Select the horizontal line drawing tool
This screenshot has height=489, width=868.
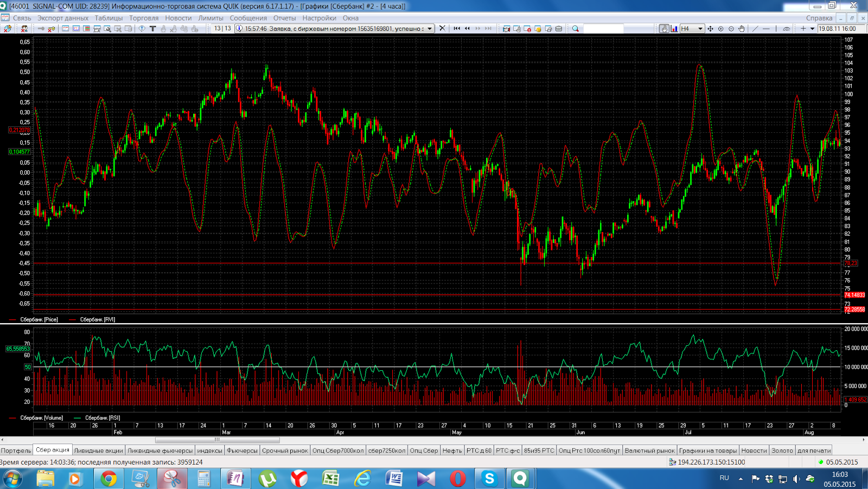[x=766, y=28]
